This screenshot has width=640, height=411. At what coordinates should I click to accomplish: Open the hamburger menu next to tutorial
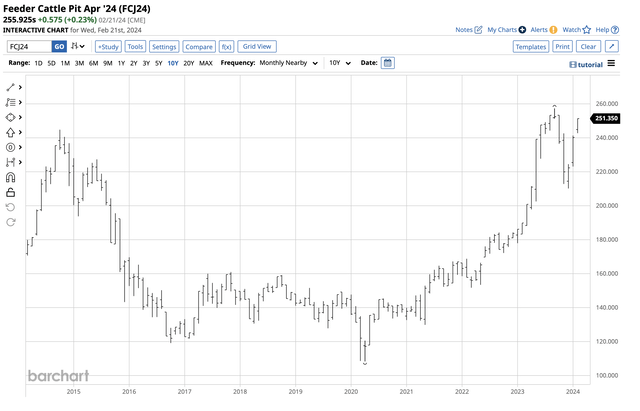point(611,63)
